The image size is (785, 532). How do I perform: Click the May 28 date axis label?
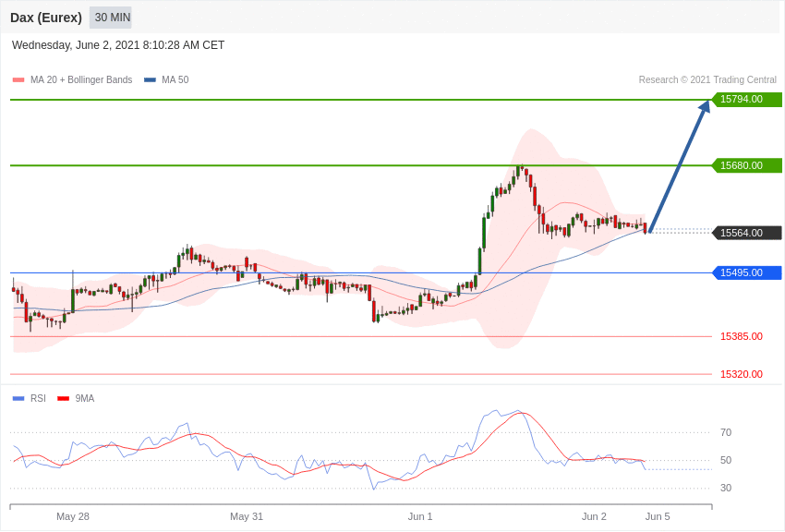point(73,516)
